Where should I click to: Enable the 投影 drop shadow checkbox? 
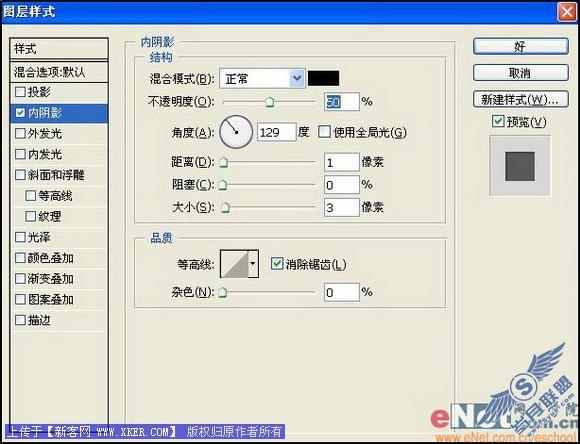tap(20, 92)
